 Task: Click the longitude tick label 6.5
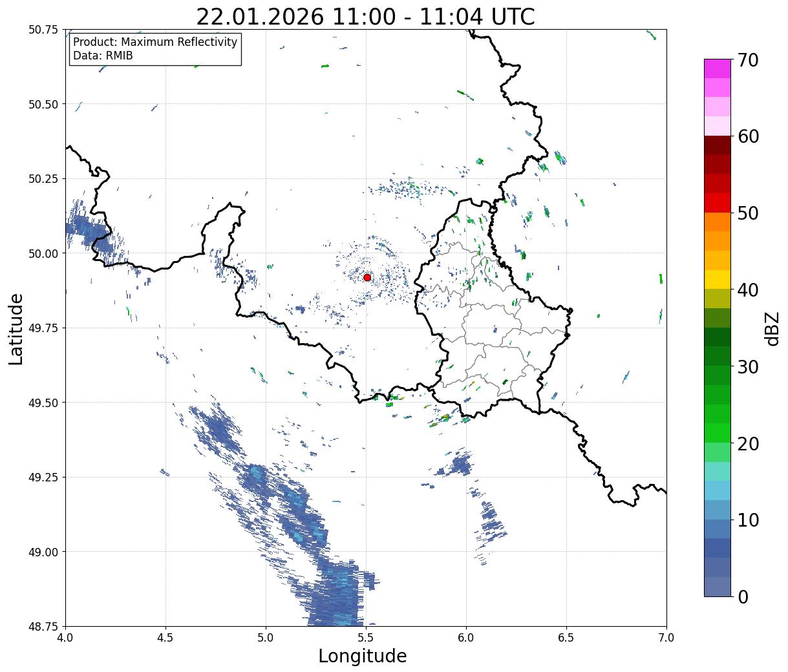566,638
